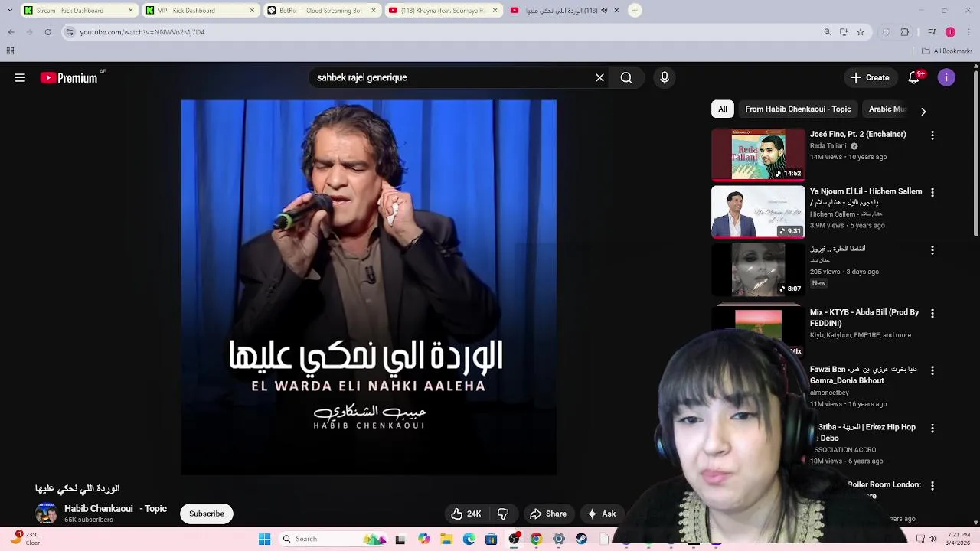This screenshot has height=551, width=980.
Task: Open options for Mix - KTYB video
Action: click(x=932, y=314)
